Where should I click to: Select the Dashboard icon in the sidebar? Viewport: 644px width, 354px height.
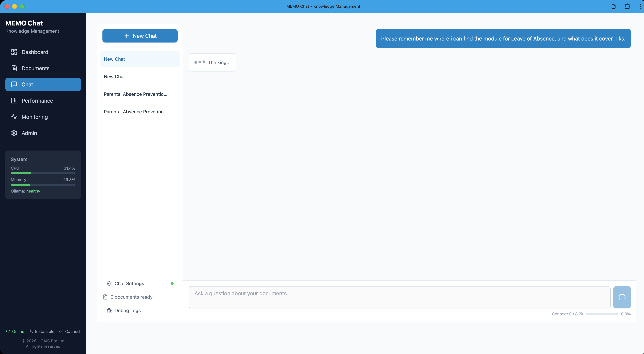pyautogui.click(x=14, y=52)
